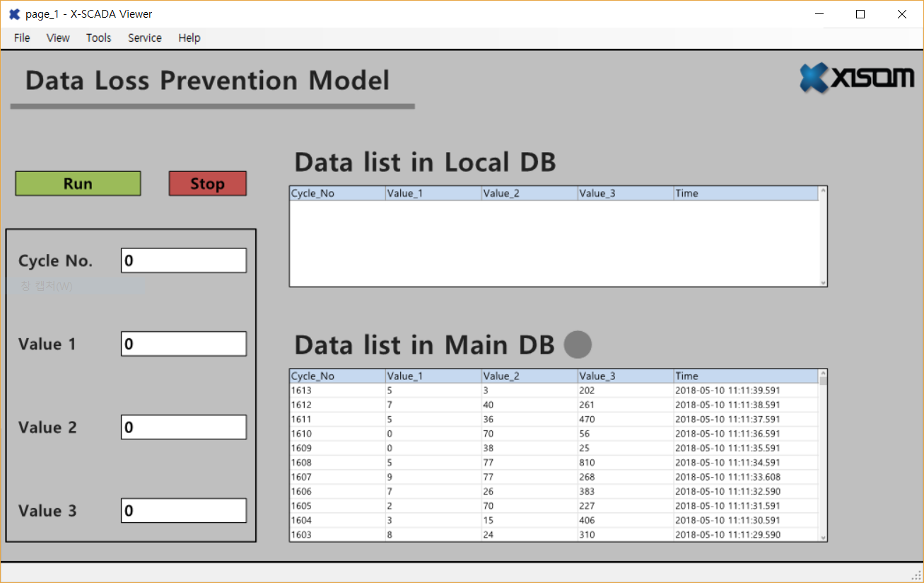The width and height of the screenshot is (924, 583).
Task: Open the Service menu
Action: (x=145, y=38)
